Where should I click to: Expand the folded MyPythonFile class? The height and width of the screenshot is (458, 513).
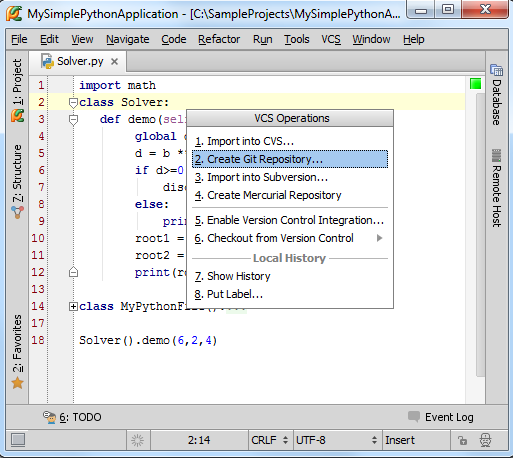pyautogui.click(x=73, y=306)
